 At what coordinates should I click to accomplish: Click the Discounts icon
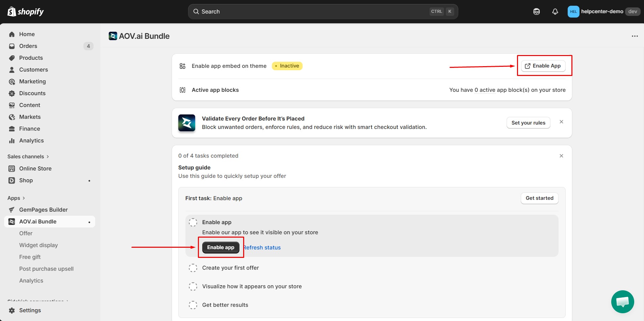click(x=12, y=93)
